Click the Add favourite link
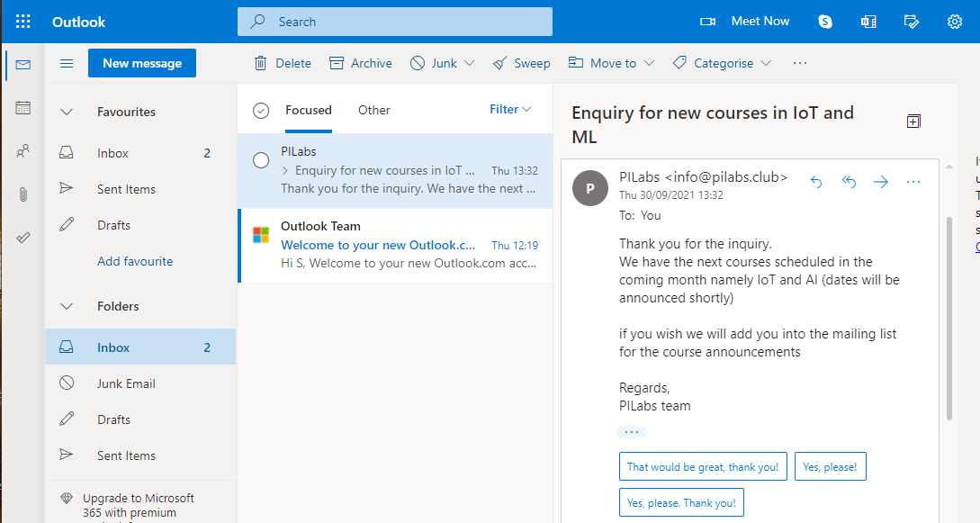The height and width of the screenshot is (523, 980). click(135, 261)
